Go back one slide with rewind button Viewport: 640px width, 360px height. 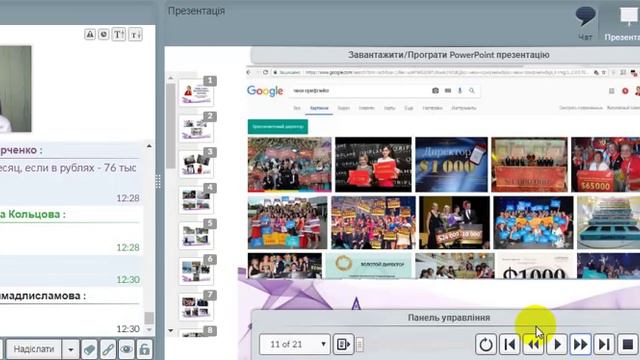pyautogui.click(x=533, y=344)
